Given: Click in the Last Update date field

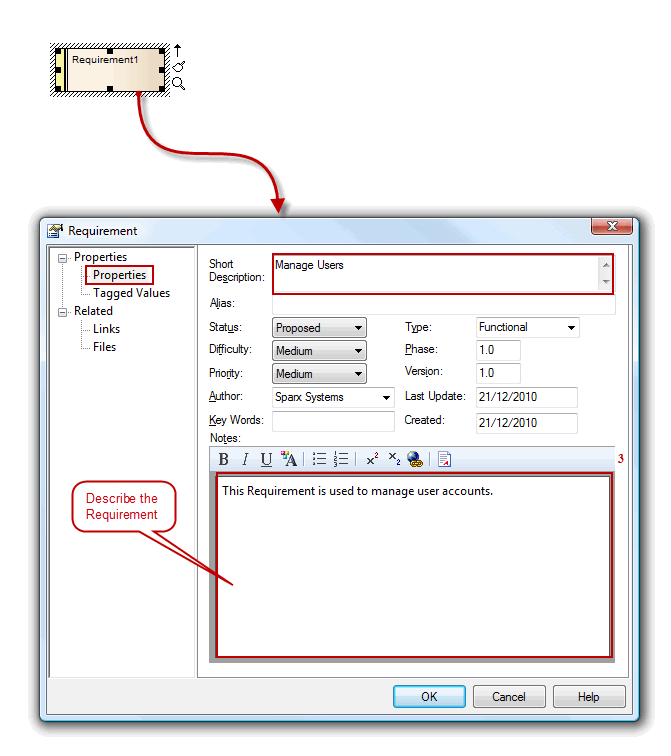Looking at the screenshot, I should pyautogui.click(x=526, y=397).
